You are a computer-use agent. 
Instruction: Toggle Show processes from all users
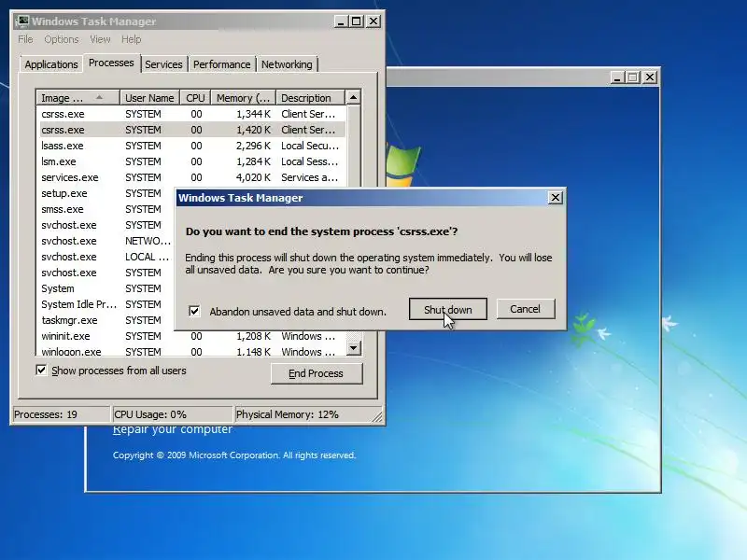tap(41, 370)
